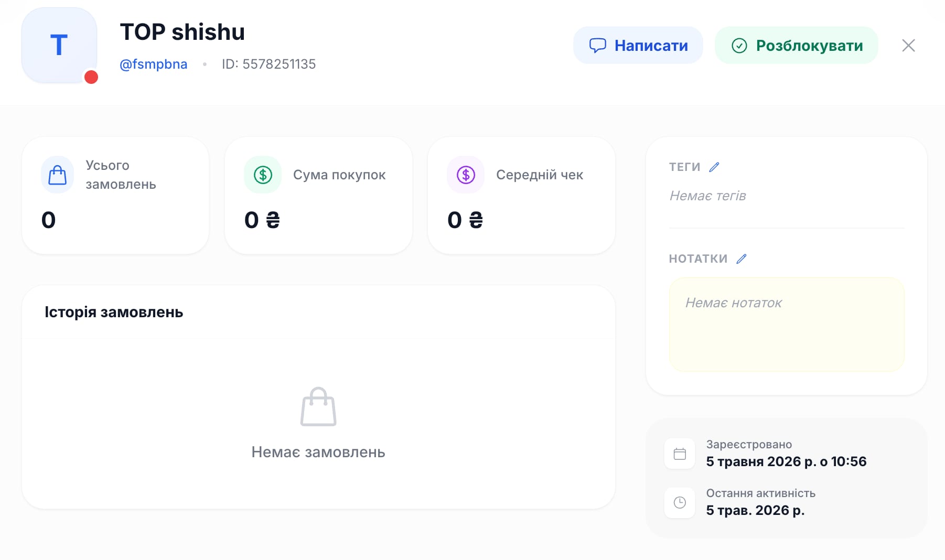Click the Усього замовлень label
This screenshot has height=560, width=945.
click(x=121, y=175)
